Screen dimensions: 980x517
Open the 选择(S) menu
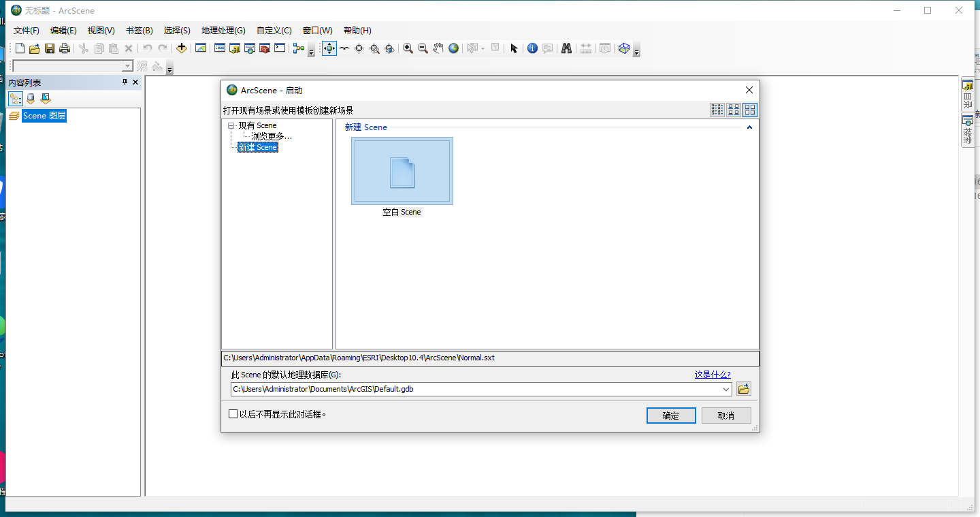(177, 31)
